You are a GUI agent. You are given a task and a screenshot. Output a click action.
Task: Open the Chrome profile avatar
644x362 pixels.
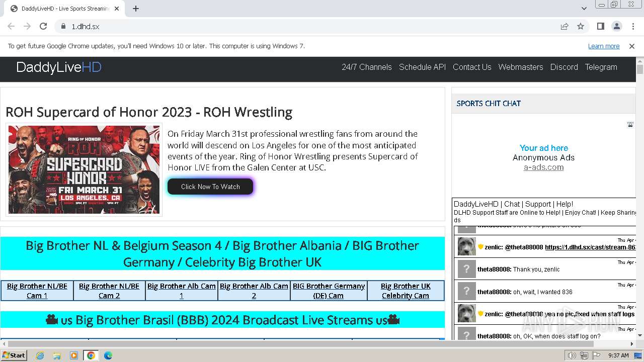(x=617, y=26)
